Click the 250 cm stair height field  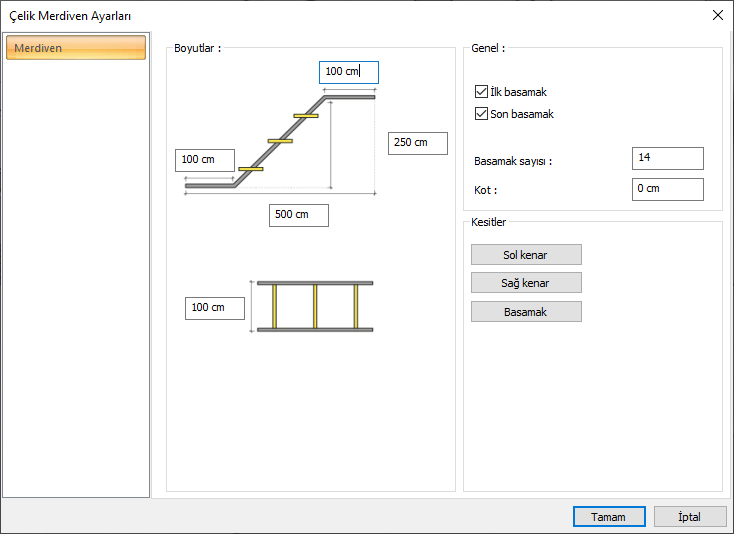417,143
